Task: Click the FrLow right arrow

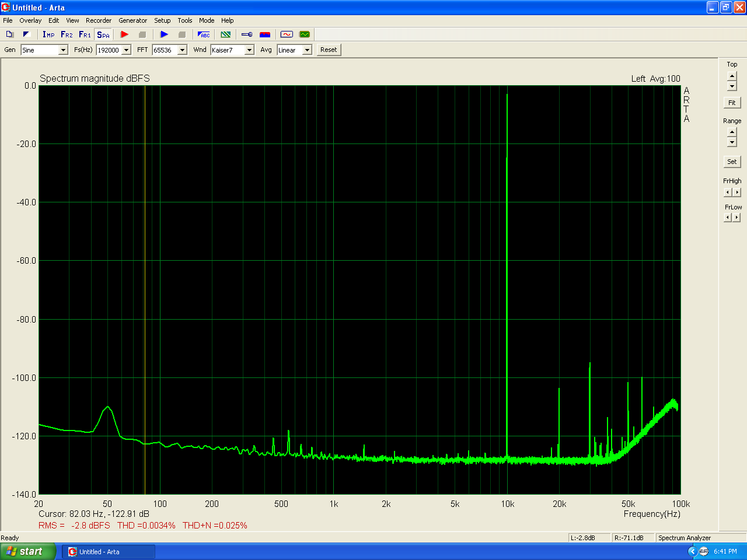Action: pos(737,218)
